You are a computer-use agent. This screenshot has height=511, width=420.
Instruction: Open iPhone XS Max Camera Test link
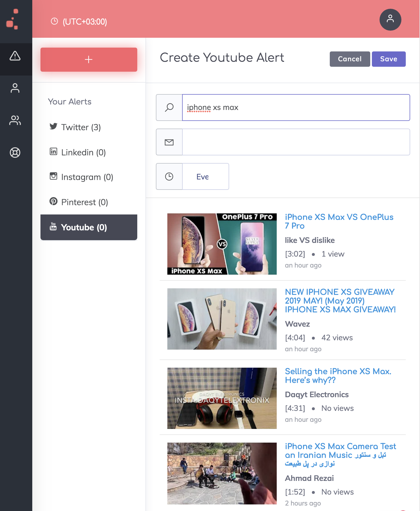tap(340, 455)
